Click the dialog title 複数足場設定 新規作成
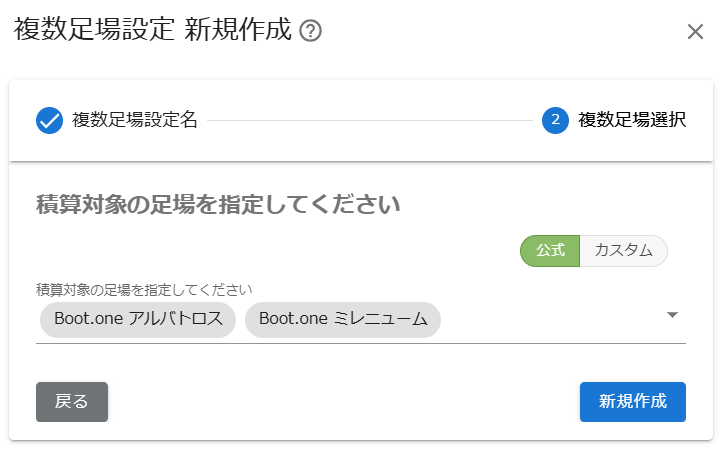The height and width of the screenshot is (449, 723). 153,30
